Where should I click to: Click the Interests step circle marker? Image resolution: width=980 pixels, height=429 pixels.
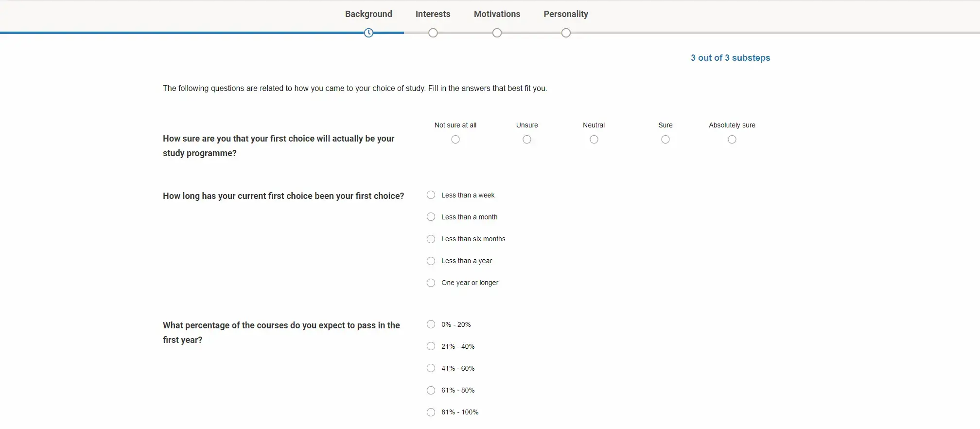(x=433, y=33)
